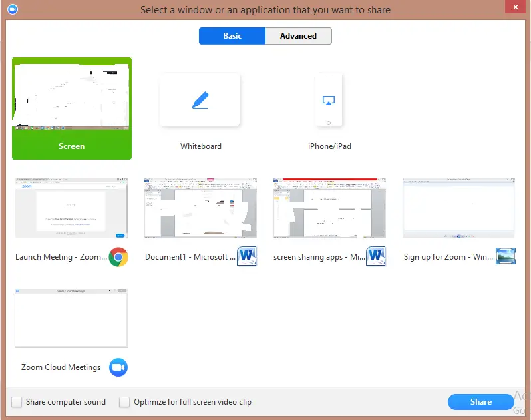
Task: Click the 'Whiteboard' label
Action: pyautogui.click(x=201, y=146)
